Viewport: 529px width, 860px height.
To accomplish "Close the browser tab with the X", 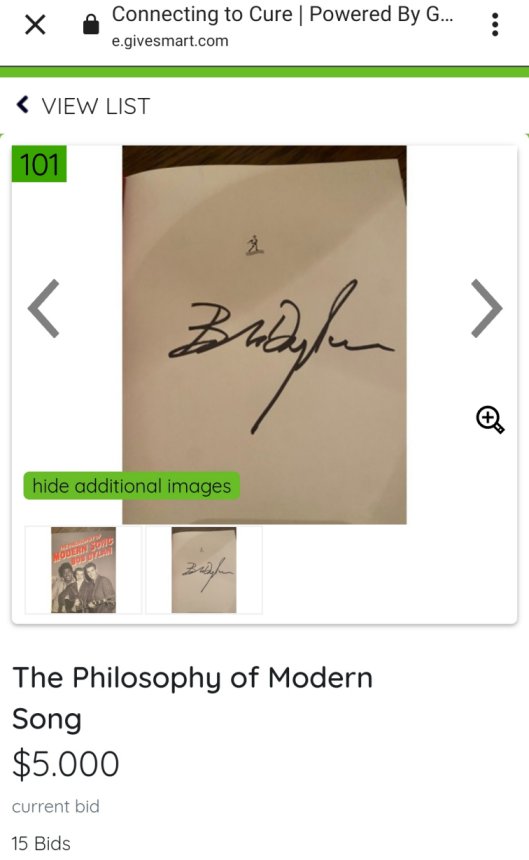I will pos(35,25).
